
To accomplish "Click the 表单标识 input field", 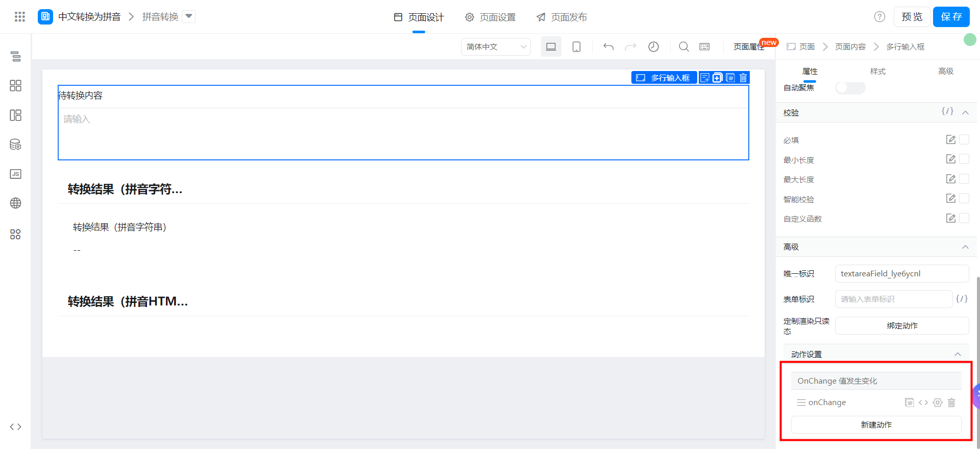I will pos(893,299).
